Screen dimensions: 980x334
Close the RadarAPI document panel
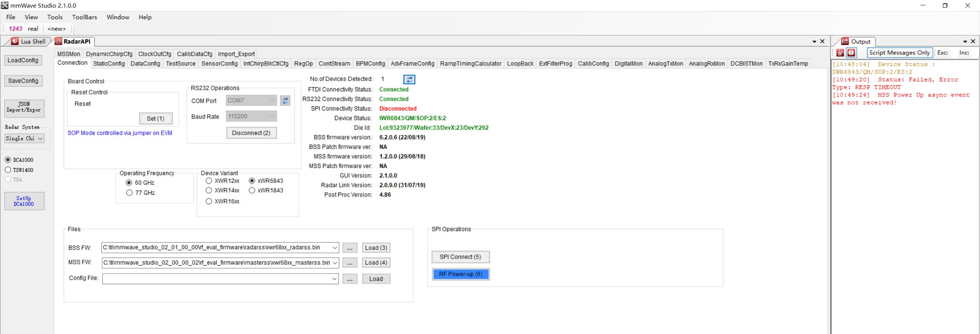pos(822,41)
